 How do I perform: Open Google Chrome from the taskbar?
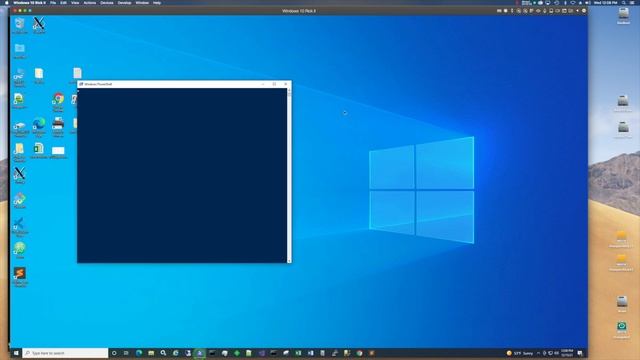360,353
